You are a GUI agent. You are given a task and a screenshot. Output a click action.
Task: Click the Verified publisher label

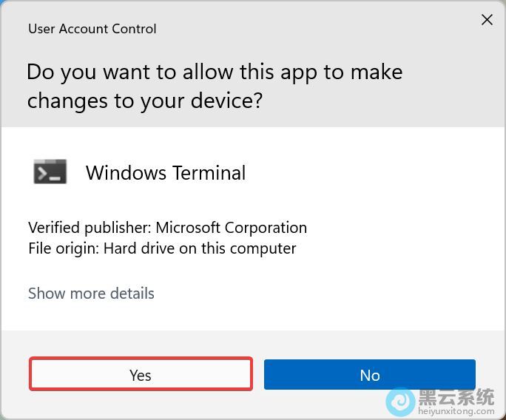(90, 228)
